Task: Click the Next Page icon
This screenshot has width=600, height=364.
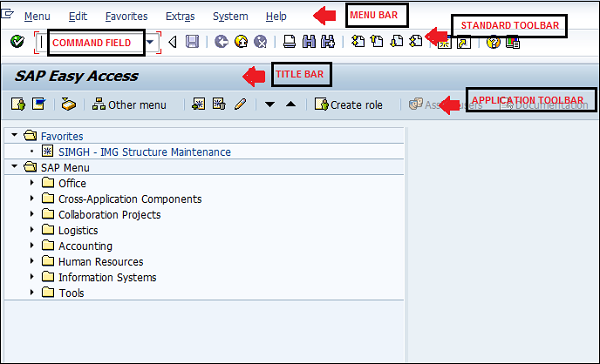Action: tap(396, 41)
